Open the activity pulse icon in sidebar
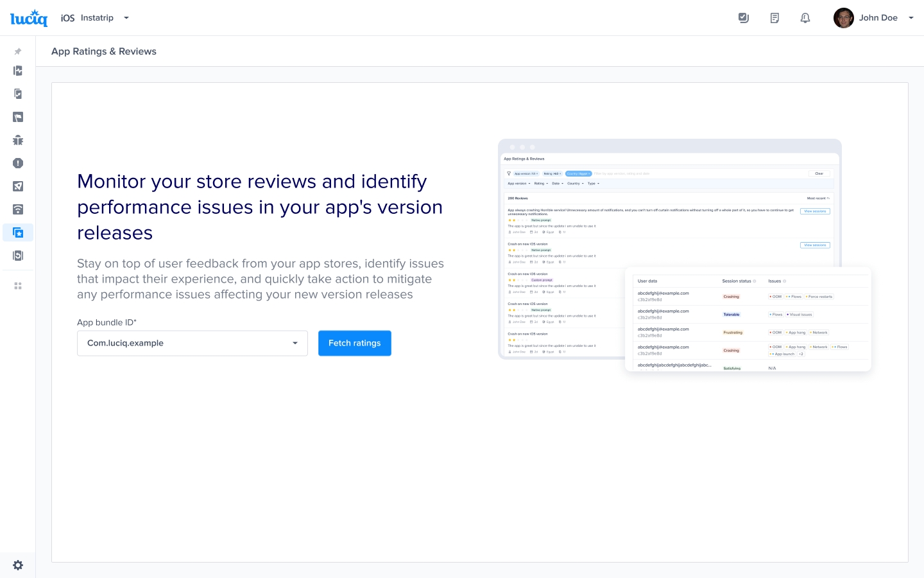 pyautogui.click(x=18, y=71)
